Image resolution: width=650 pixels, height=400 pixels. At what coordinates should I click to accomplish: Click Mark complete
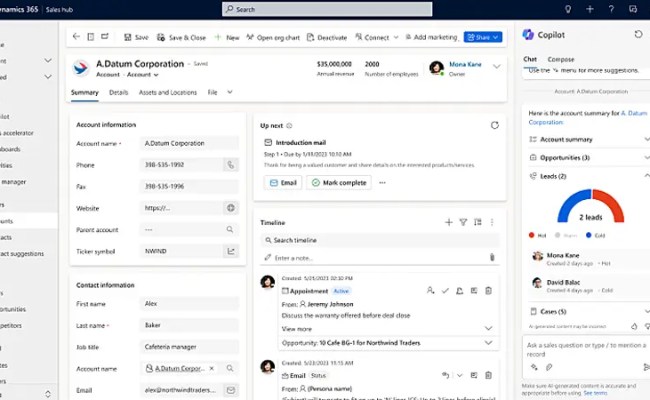[x=339, y=182]
